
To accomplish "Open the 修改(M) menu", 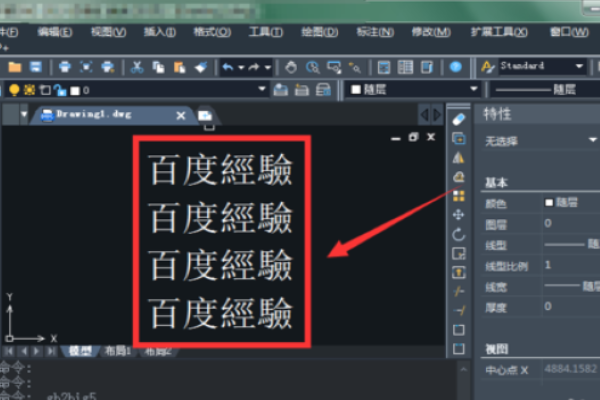I will (431, 32).
